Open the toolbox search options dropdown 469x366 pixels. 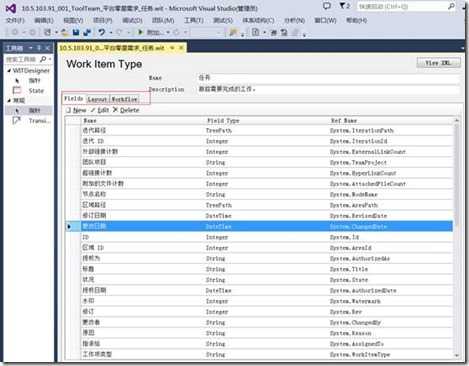pos(50,59)
